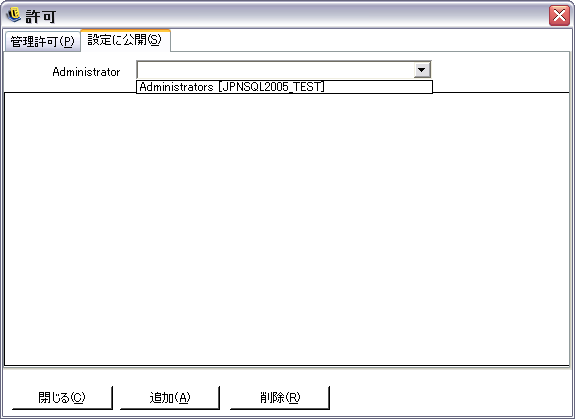Switch to the 管理許可(P) tab
This screenshot has height=419, width=575.
(x=42, y=41)
